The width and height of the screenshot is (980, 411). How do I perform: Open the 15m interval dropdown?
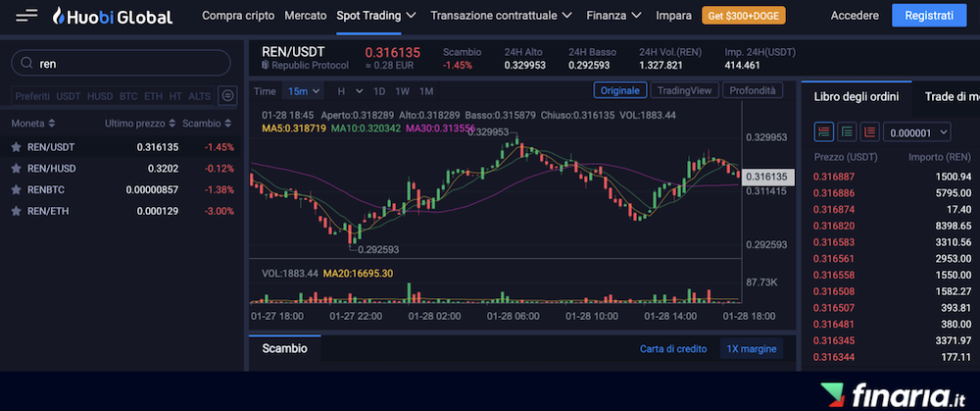pyautogui.click(x=304, y=91)
